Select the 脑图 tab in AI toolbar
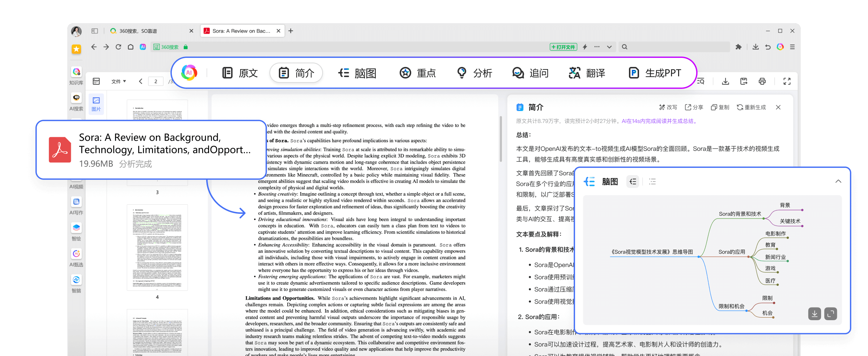868x356 pixels. point(357,73)
